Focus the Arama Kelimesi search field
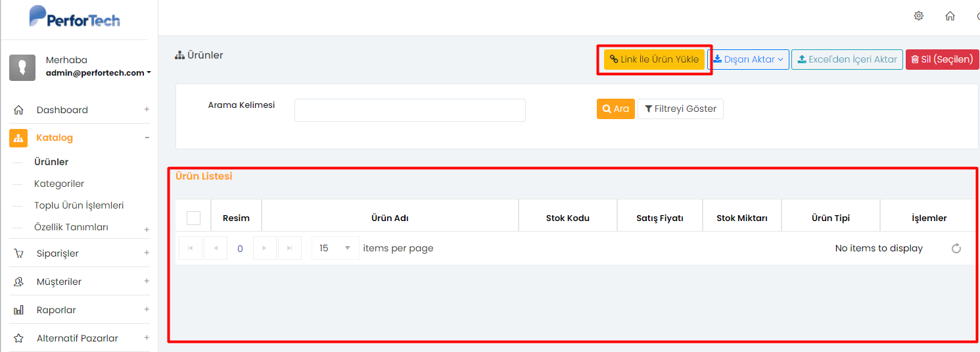Image resolution: width=980 pixels, height=352 pixels. click(x=410, y=110)
